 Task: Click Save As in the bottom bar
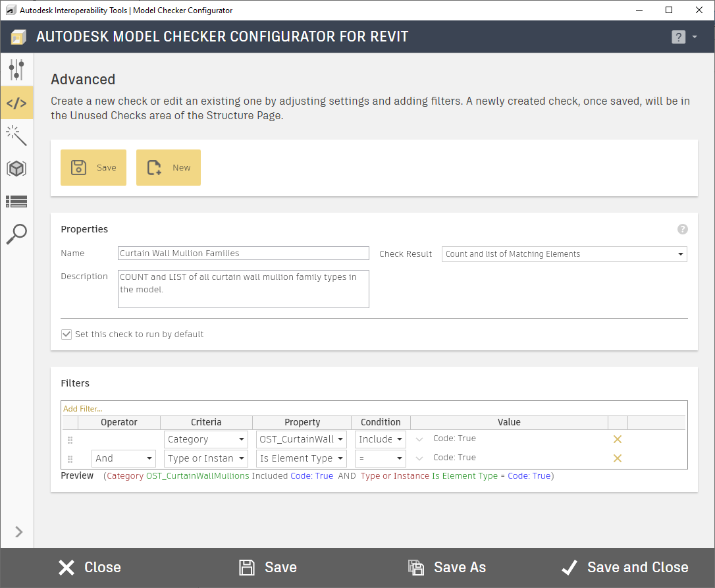coord(447,568)
